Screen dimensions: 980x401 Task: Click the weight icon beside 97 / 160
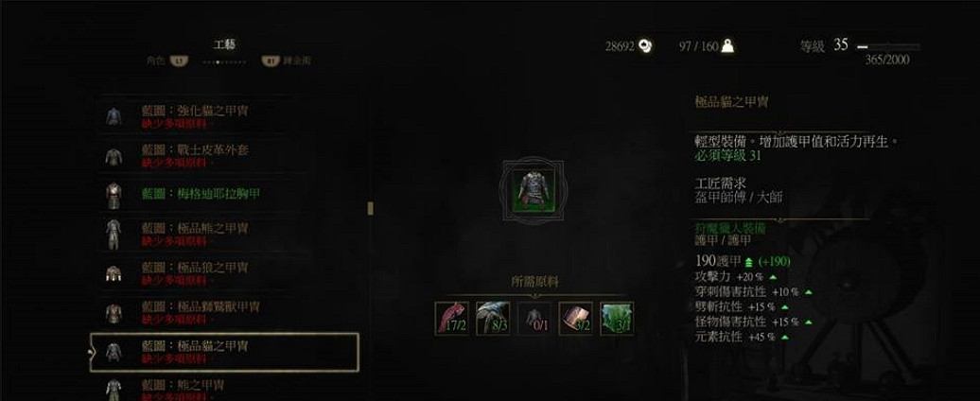coord(726,45)
